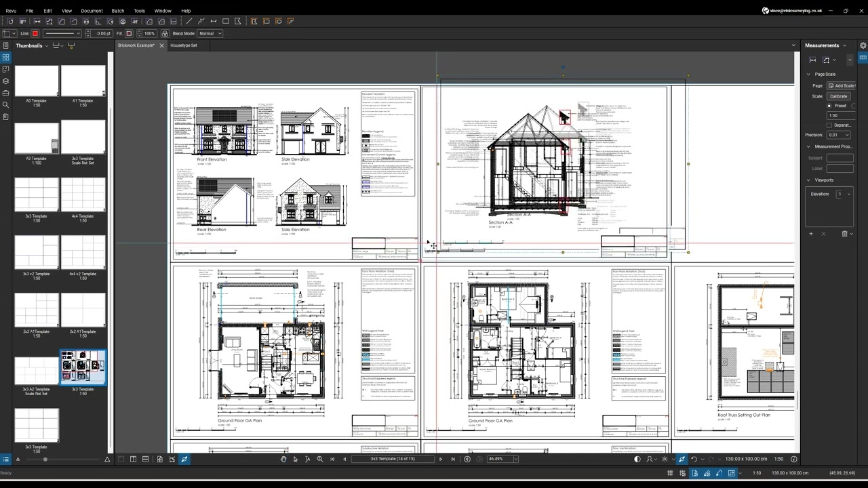Screen dimensions: 868x488
Task: Toggle snap to grid in status bar
Action: click(x=682, y=472)
